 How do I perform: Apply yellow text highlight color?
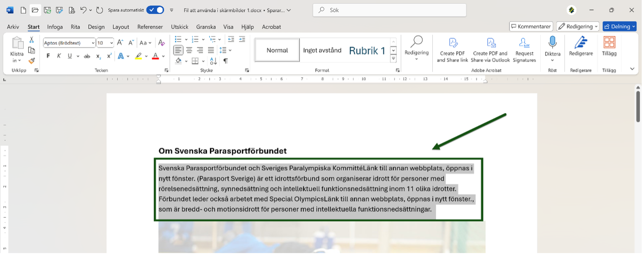click(138, 56)
